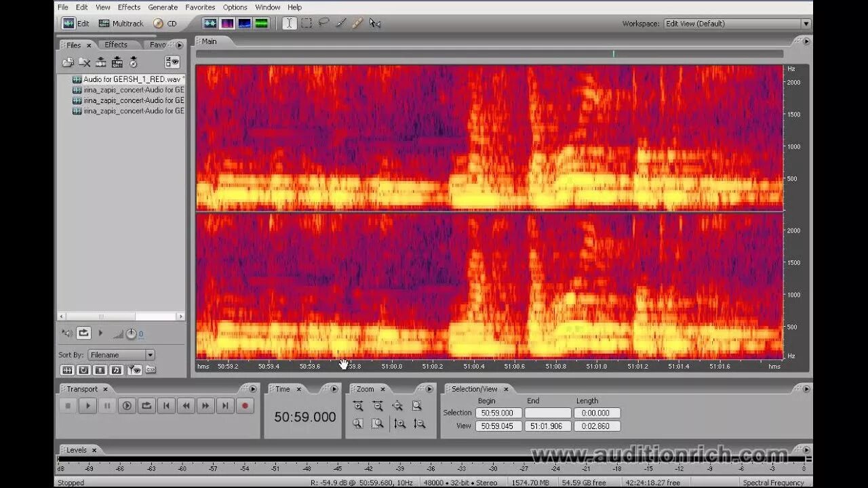Select the Time Selection tool
The image size is (868, 488).
(x=290, y=23)
